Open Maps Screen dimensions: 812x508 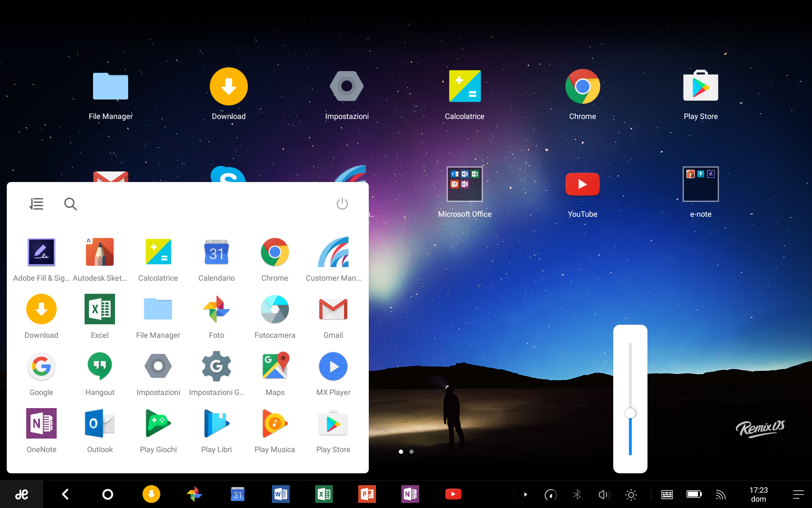pos(275,366)
